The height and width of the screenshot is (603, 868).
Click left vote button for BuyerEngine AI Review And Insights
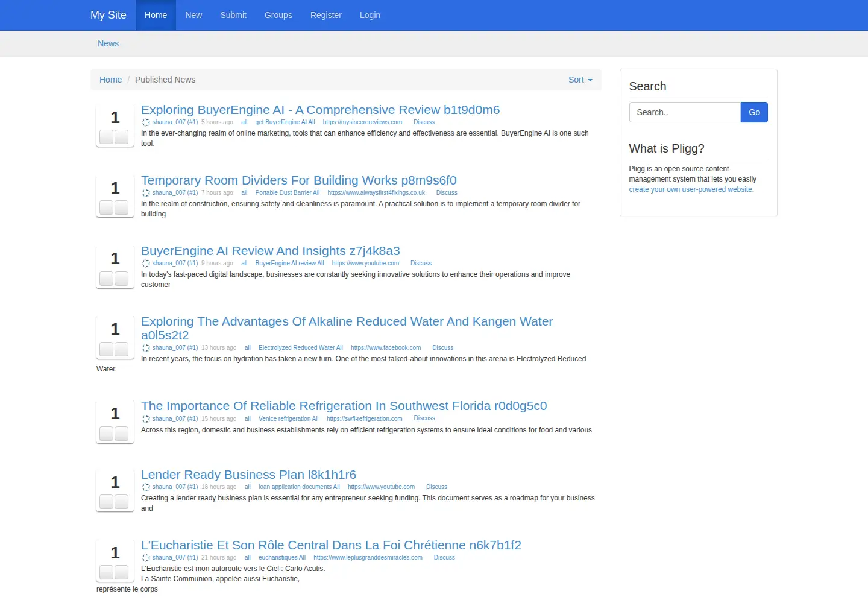[x=107, y=278]
